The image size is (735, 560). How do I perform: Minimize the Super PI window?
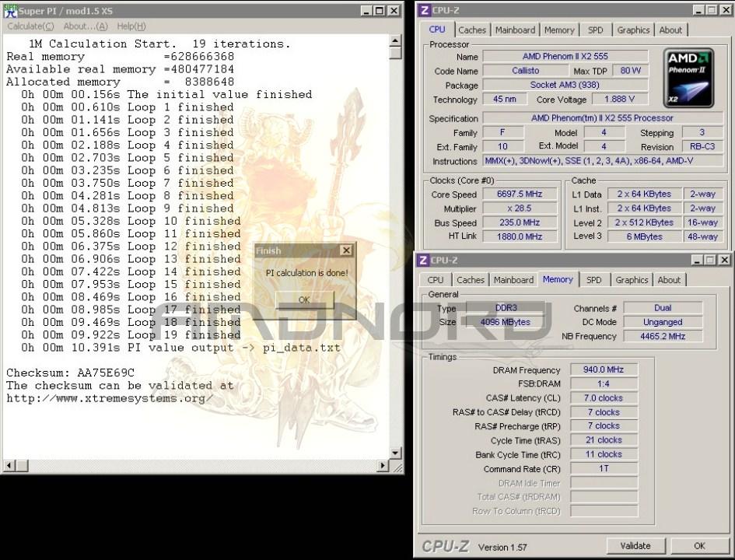coord(366,11)
